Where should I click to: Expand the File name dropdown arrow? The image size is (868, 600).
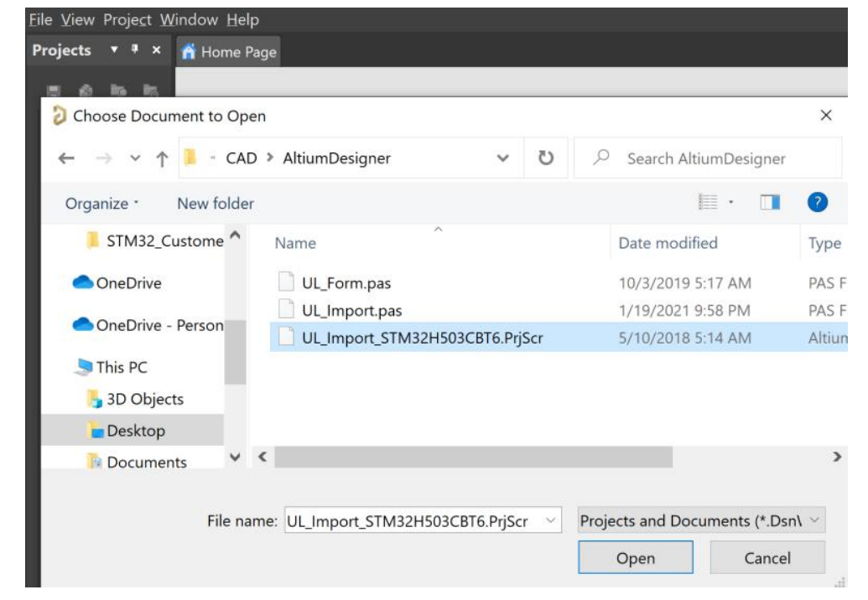click(x=551, y=520)
